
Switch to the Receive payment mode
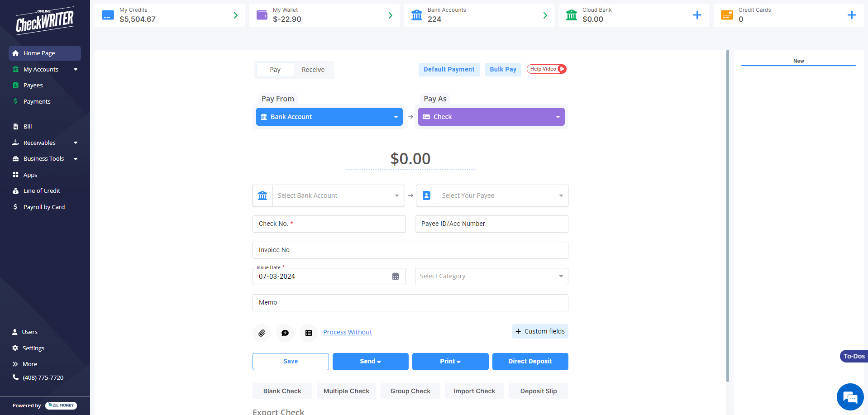313,69
